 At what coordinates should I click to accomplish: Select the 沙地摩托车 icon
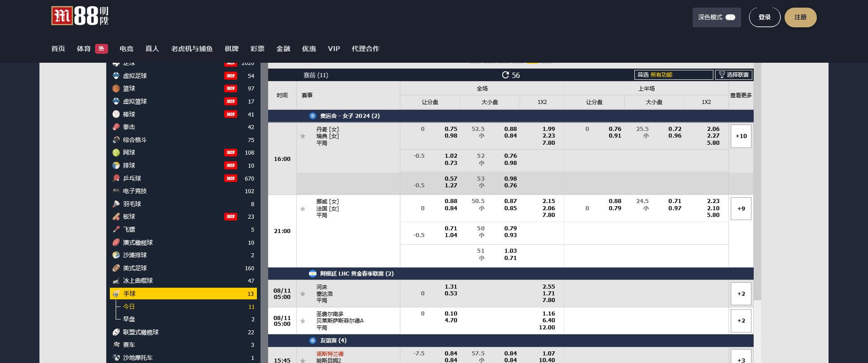pyautogui.click(x=116, y=358)
